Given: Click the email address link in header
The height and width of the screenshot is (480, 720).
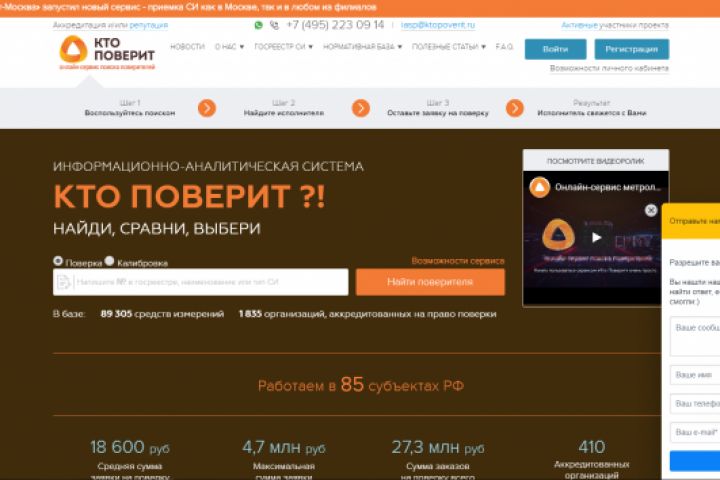Looking at the screenshot, I should click(x=438, y=25).
